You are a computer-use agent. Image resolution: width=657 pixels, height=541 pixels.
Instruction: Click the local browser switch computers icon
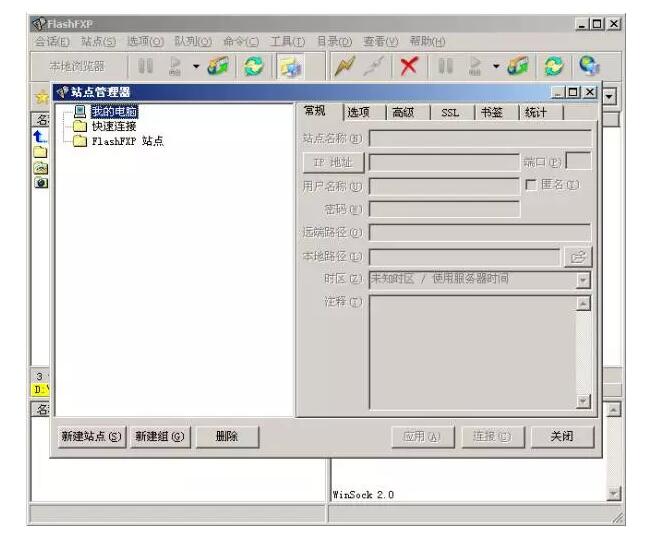(x=290, y=67)
